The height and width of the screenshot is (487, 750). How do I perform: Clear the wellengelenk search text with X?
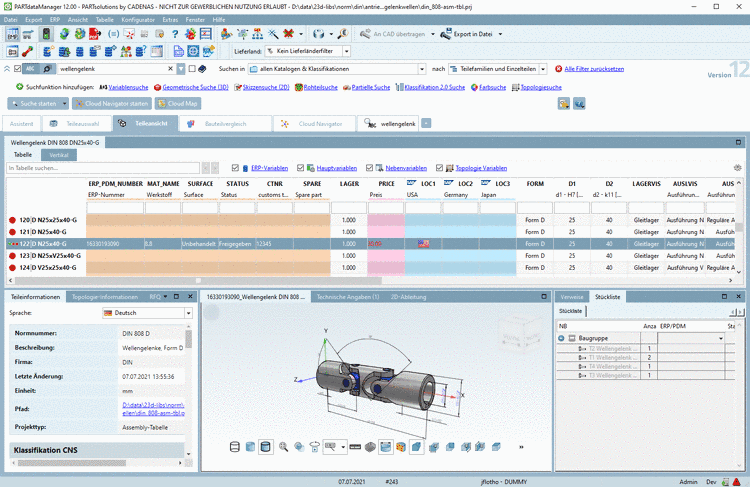(x=168, y=69)
